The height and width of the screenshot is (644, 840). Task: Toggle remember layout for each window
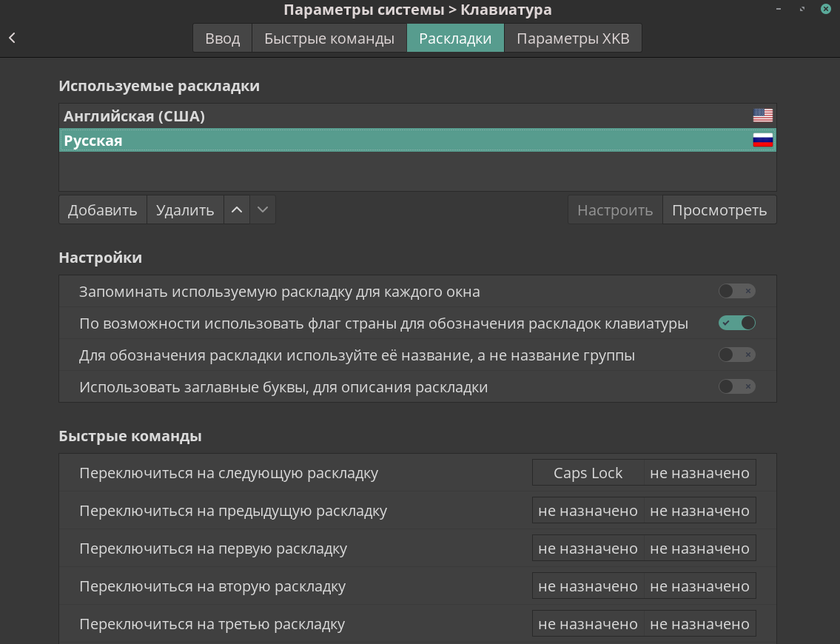pyautogui.click(x=736, y=292)
